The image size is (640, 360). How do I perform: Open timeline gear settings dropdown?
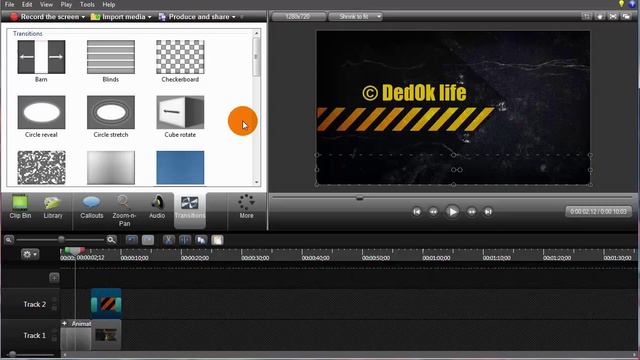tap(30, 254)
